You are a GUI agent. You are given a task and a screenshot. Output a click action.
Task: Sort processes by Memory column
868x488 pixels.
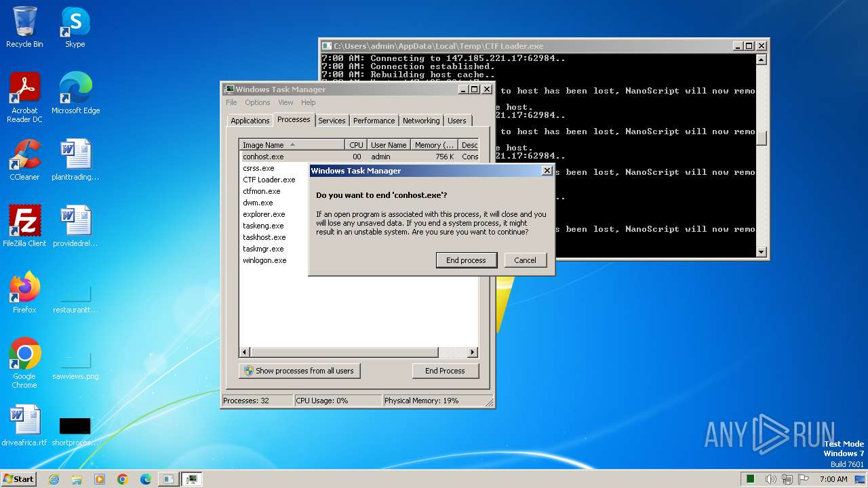tap(434, 145)
